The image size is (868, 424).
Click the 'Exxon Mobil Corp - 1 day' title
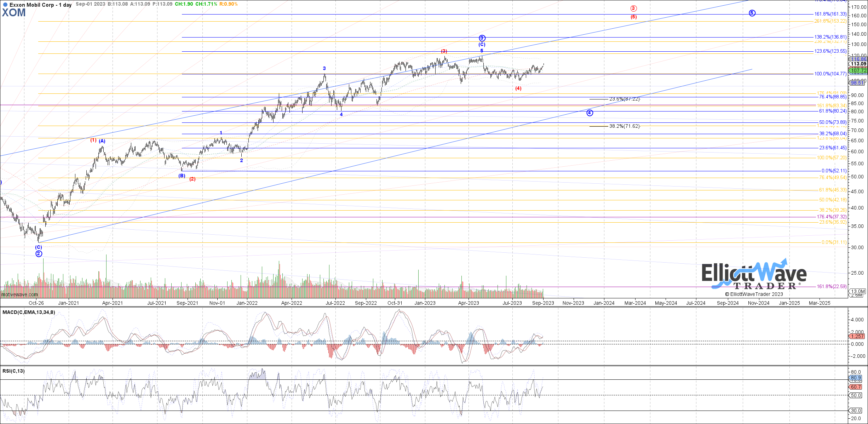click(40, 5)
